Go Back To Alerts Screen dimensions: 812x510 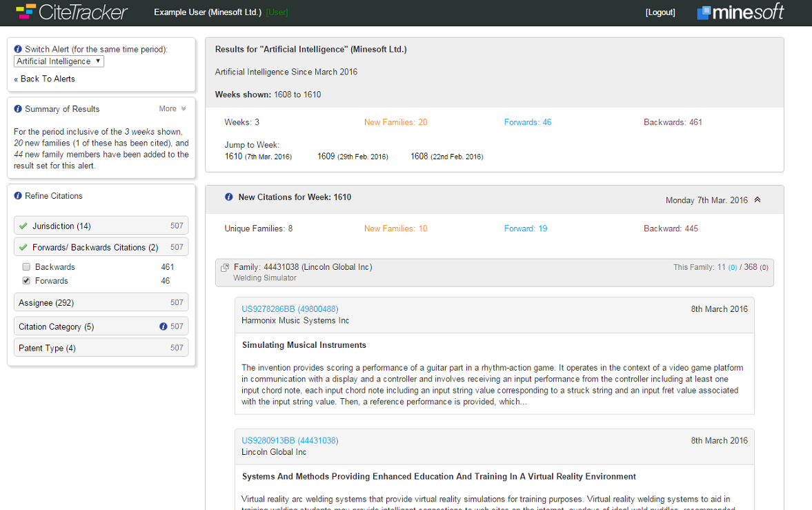[45, 79]
